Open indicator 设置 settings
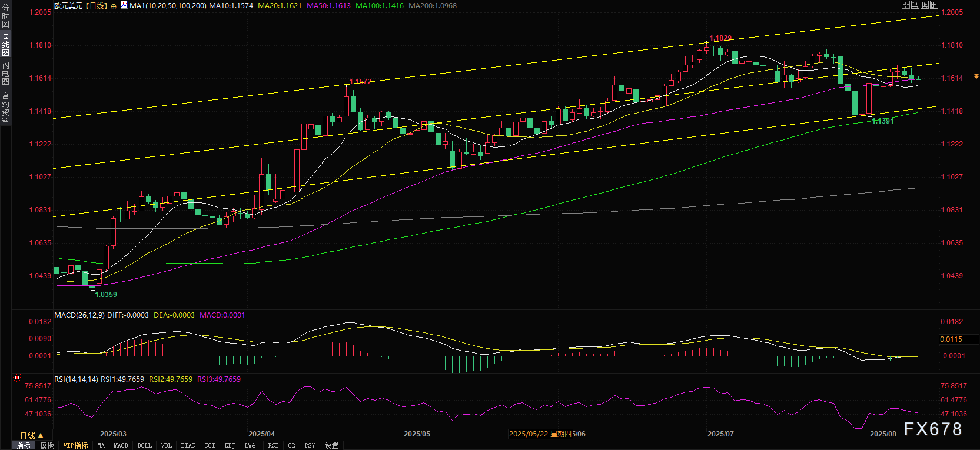The height and width of the screenshot is (450, 980). point(331,446)
